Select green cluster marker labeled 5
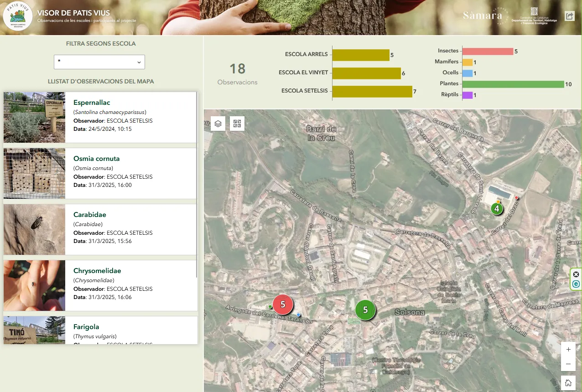 (365, 310)
